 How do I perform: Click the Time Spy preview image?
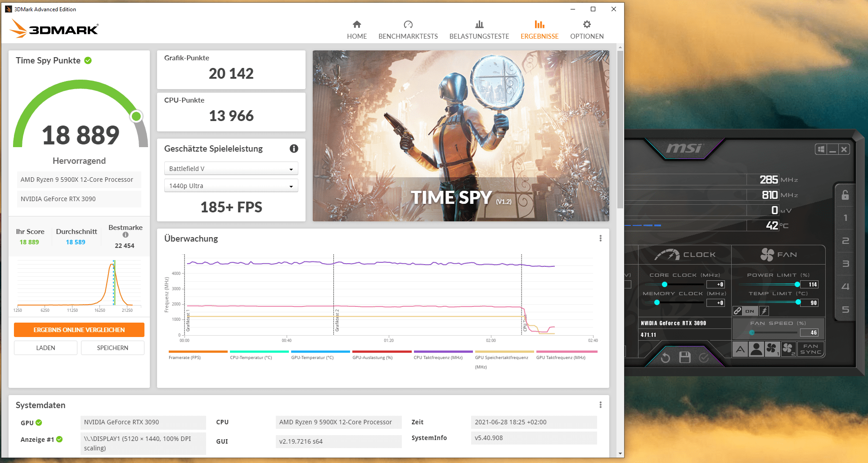pos(461,136)
